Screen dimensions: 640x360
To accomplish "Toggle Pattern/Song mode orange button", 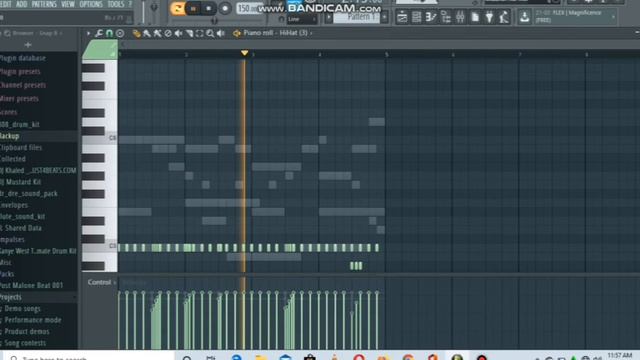I will (x=178, y=9).
